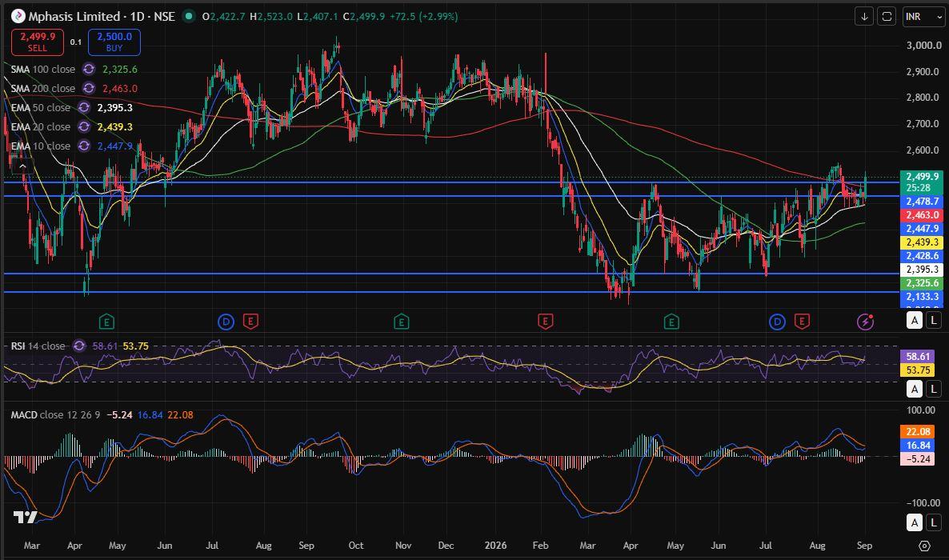Toggle log scale L on the MACD pane
The height and width of the screenshot is (560, 949).
(x=934, y=522)
